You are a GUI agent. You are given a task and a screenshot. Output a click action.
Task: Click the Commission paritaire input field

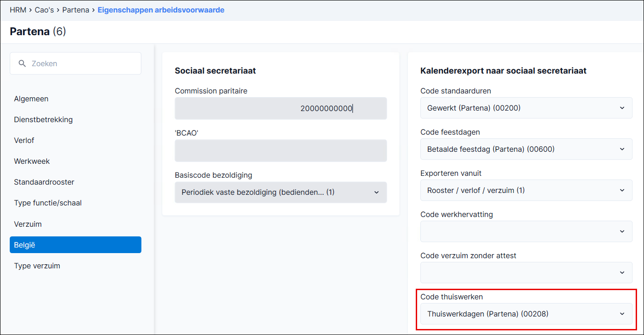click(x=281, y=108)
